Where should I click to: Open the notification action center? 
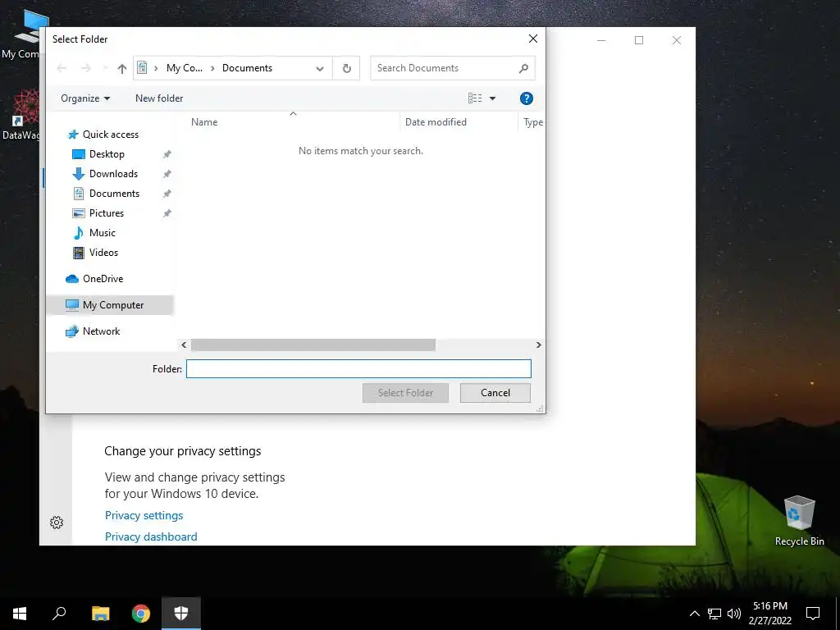pos(813,614)
